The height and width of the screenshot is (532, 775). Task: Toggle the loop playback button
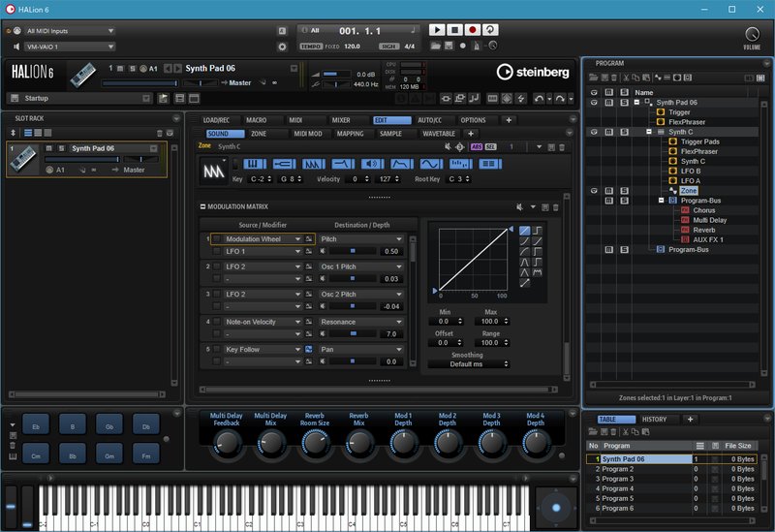tap(490, 30)
